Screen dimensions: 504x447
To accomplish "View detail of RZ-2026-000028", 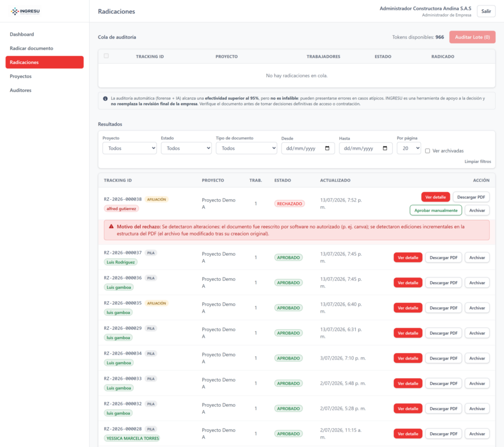I will tap(408, 434).
